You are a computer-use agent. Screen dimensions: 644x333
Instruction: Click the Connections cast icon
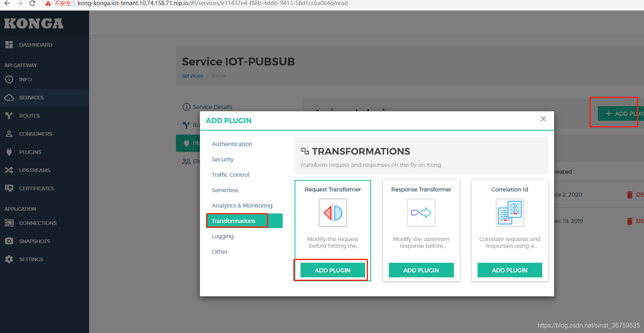coord(9,223)
